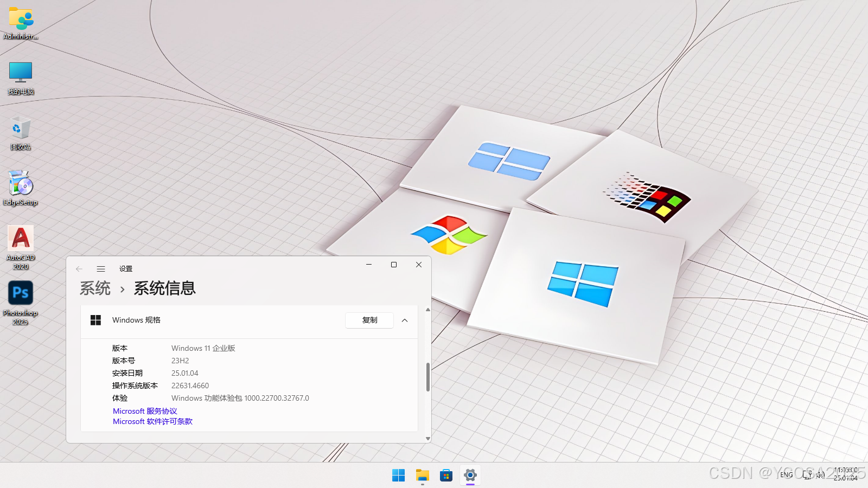
Task: Open the Microsoft 软件许可条款 link
Action: pos(152,421)
